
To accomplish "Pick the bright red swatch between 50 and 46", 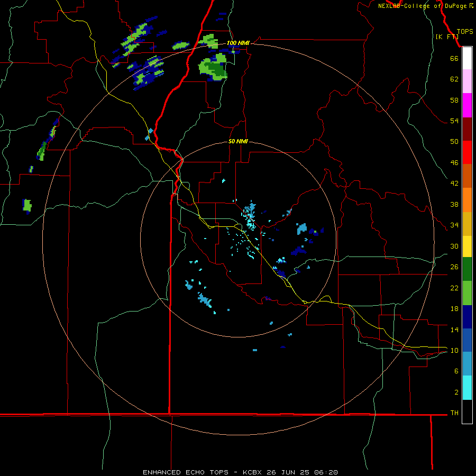I will 467,152.
